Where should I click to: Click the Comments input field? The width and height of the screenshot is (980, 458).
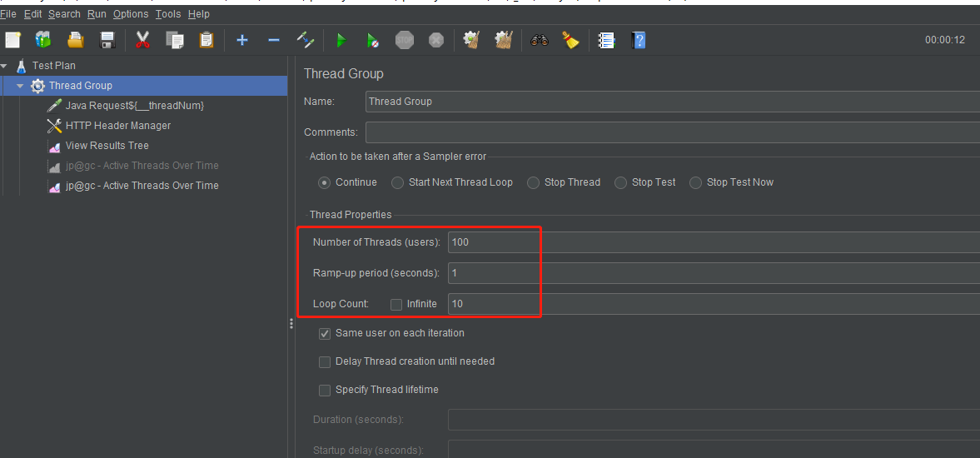coord(673,132)
